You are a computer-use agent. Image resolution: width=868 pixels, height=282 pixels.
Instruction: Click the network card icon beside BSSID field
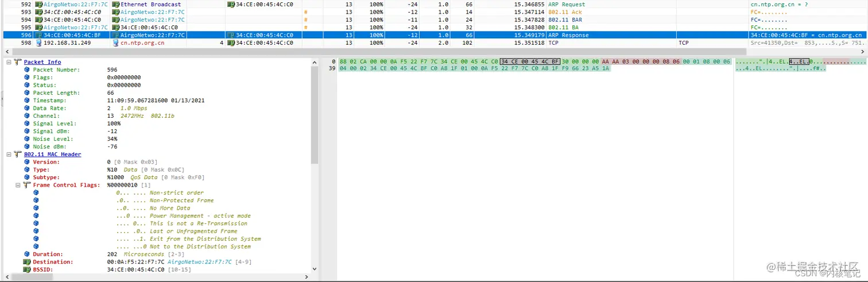[x=27, y=269]
